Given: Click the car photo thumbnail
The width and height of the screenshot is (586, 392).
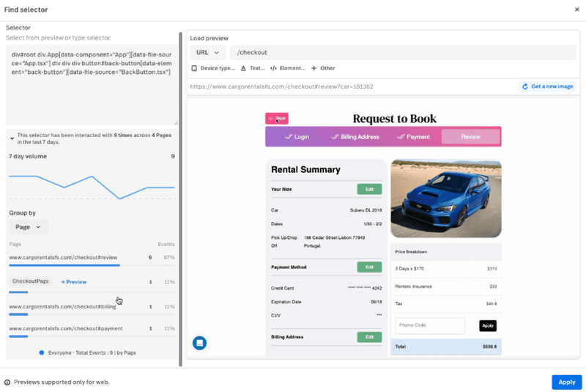Looking at the screenshot, I should coord(445,198).
